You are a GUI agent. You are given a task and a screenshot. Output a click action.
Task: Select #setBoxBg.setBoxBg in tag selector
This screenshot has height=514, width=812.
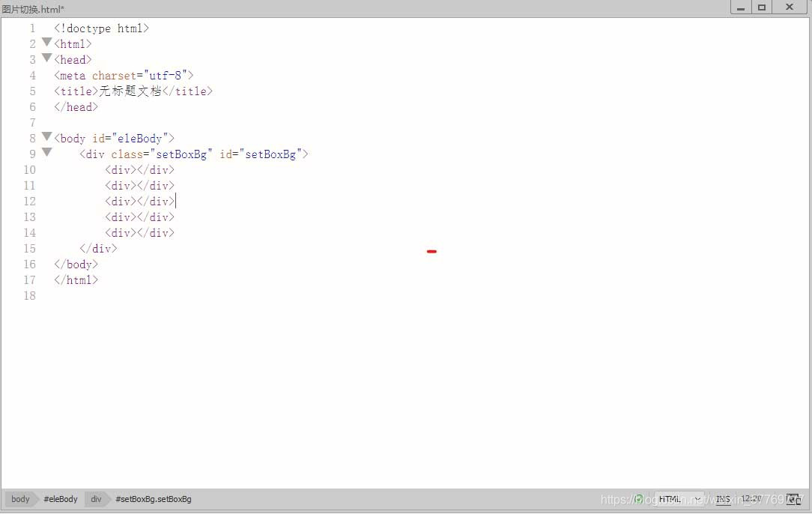click(154, 499)
